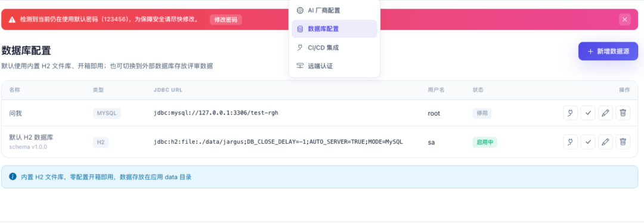Click the sa username cell
This screenshot has width=644, height=223.
(431, 143)
